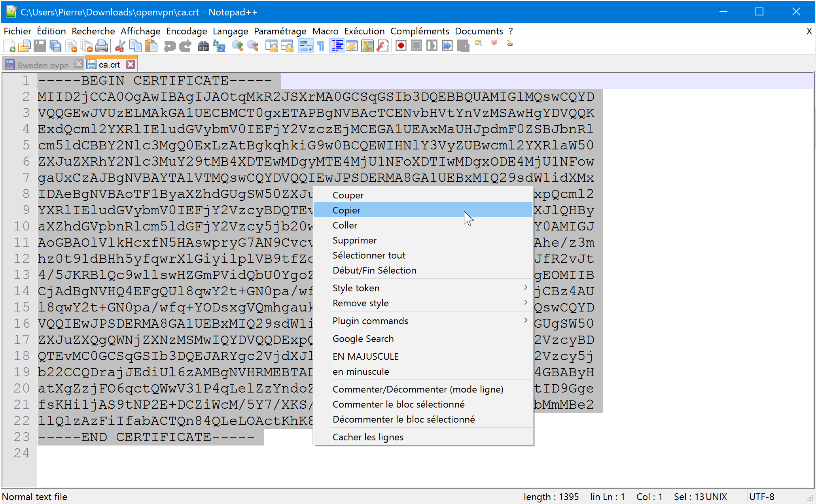This screenshot has height=504, width=816.
Task: Start macro recording with red dot icon
Action: 401,46
